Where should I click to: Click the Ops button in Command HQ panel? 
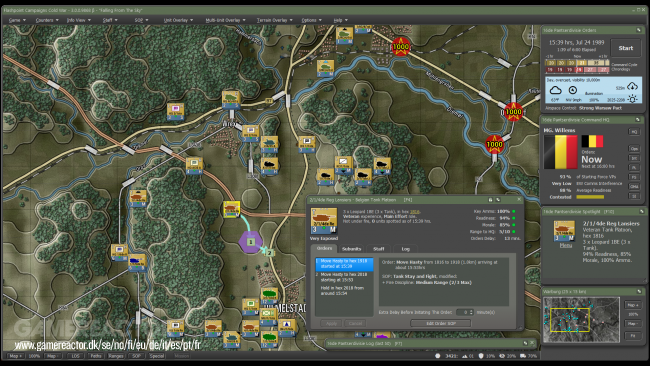click(634, 148)
